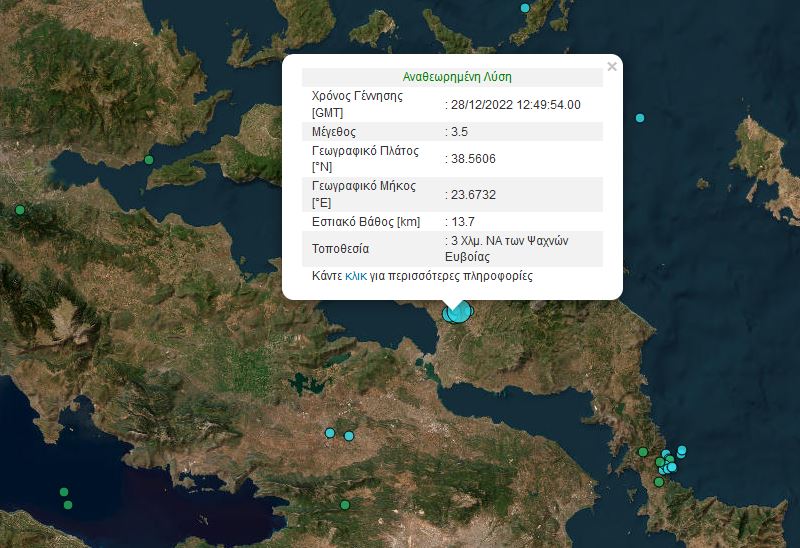Image resolution: width=800 pixels, height=548 pixels.
Task: Click the large cyan epicenter marker under the popup
Action: 457,313
